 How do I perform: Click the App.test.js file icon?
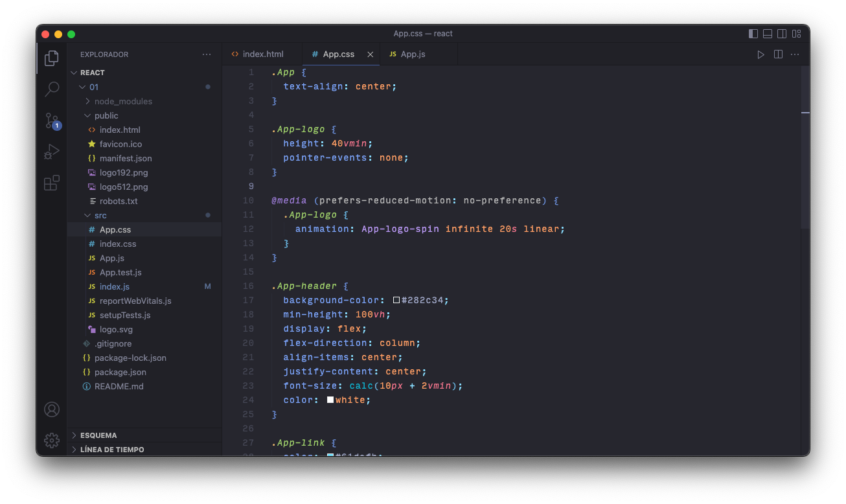[x=92, y=272]
